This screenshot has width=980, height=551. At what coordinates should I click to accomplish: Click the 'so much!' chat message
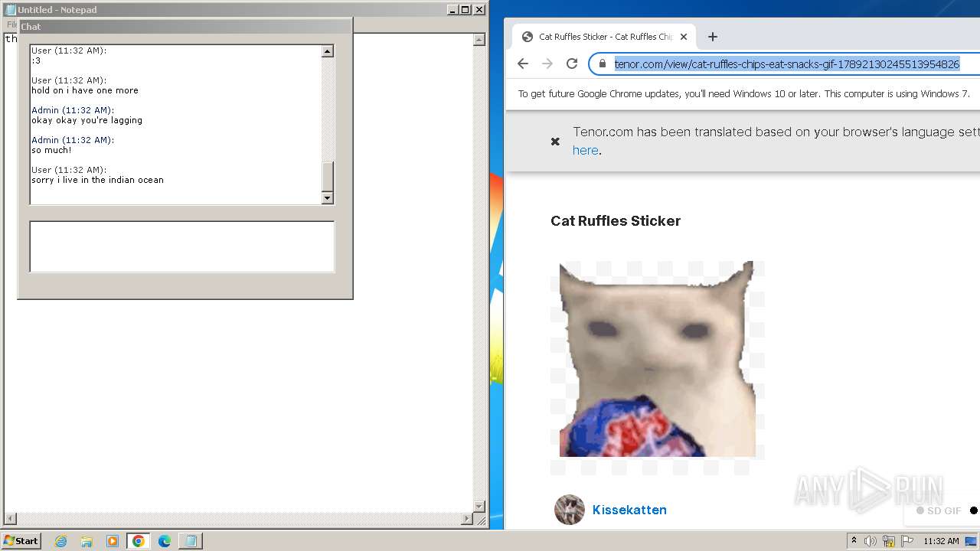coord(51,150)
